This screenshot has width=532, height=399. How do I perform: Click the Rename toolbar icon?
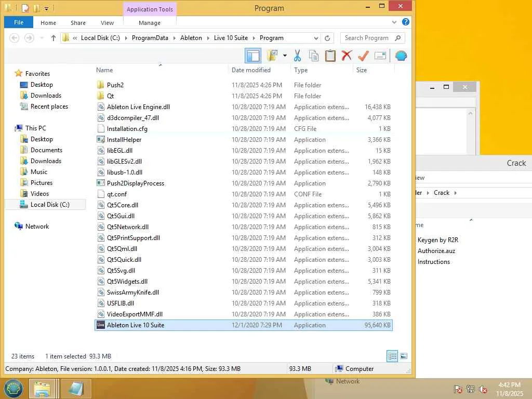pyautogui.click(x=380, y=56)
